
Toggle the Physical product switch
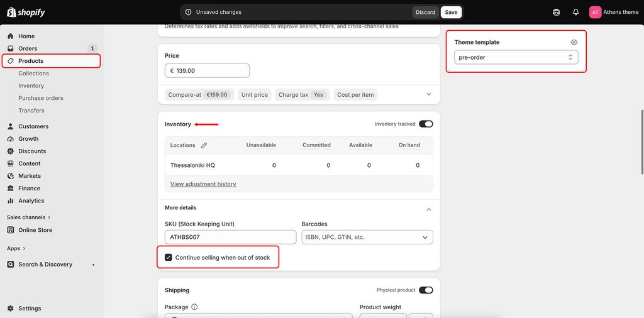click(x=426, y=290)
